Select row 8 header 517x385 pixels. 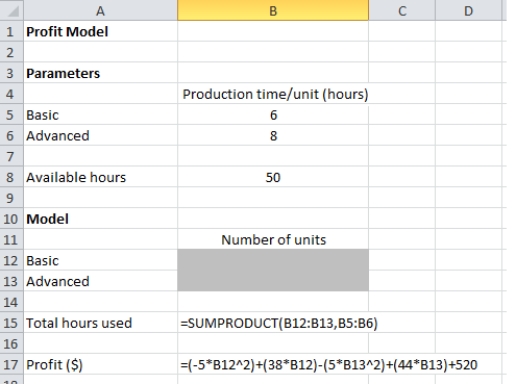tap(12, 177)
